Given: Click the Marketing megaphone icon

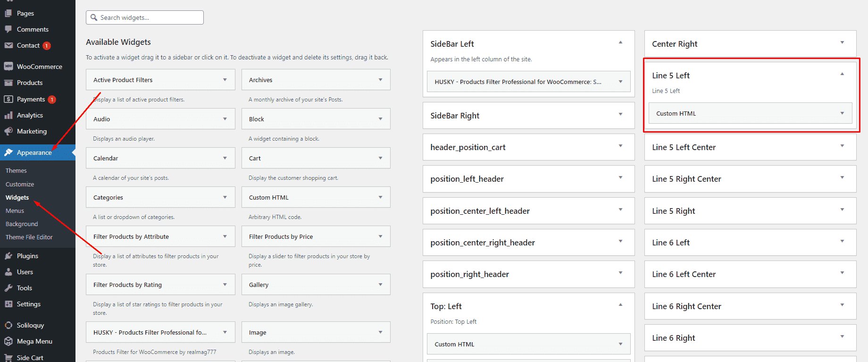Looking at the screenshot, I should pyautogui.click(x=8, y=131).
